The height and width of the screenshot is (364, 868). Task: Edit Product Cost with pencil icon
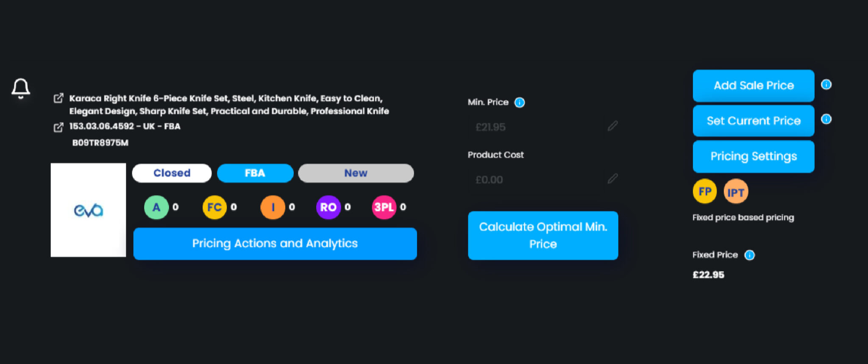tap(612, 178)
